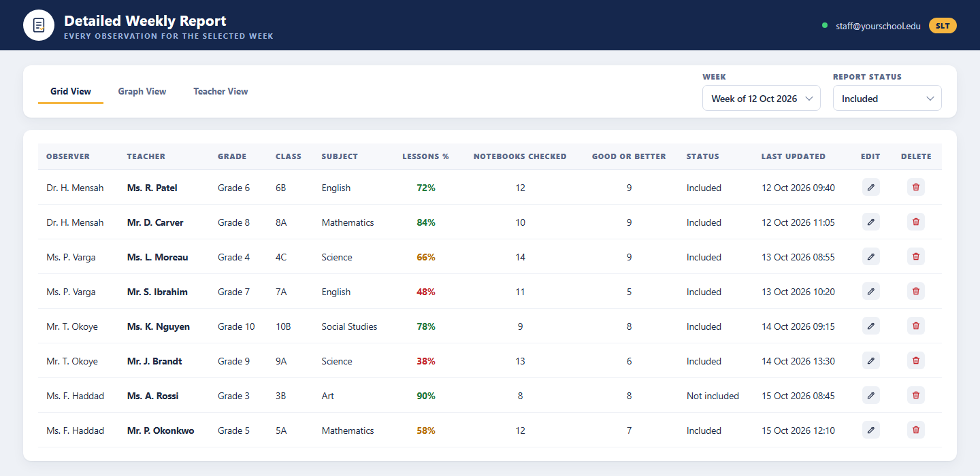Click the Detailed Weekly Report title
Screen dimensions: 980x476
coord(146,21)
